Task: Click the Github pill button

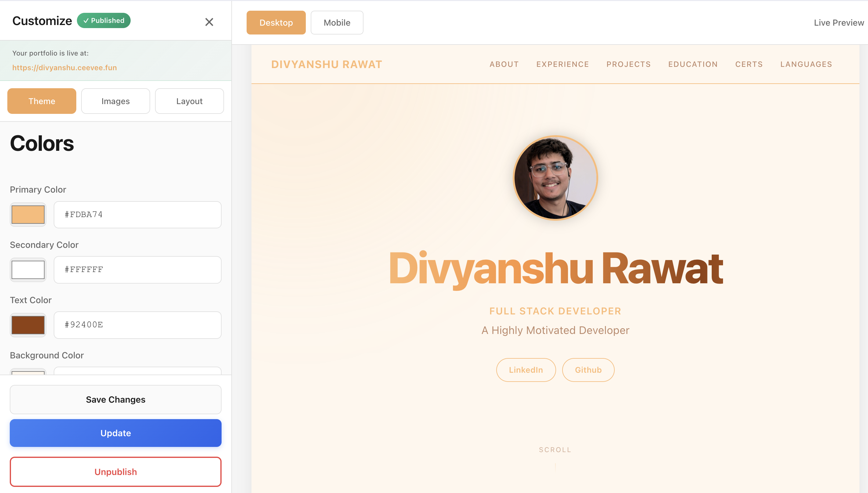Action: click(x=588, y=370)
